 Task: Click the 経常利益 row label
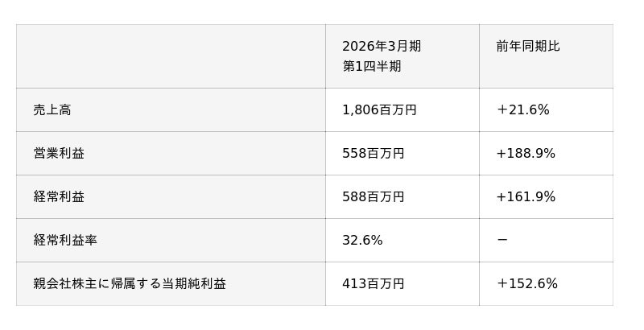click(59, 197)
